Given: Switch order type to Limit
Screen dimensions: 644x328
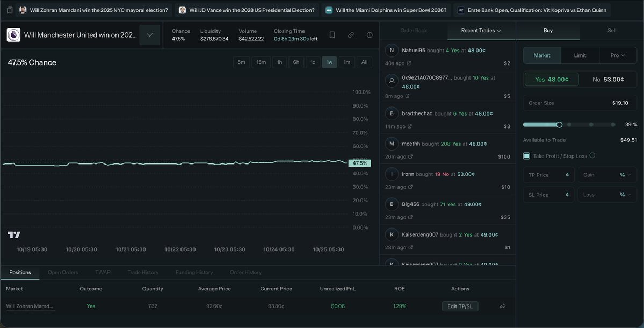Looking at the screenshot, I should (x=580, y=55).
